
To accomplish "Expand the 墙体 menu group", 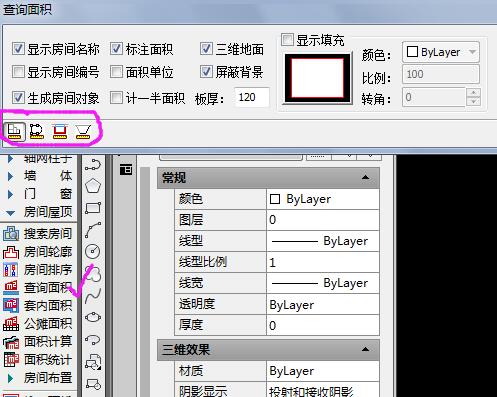I will point(10,176).
